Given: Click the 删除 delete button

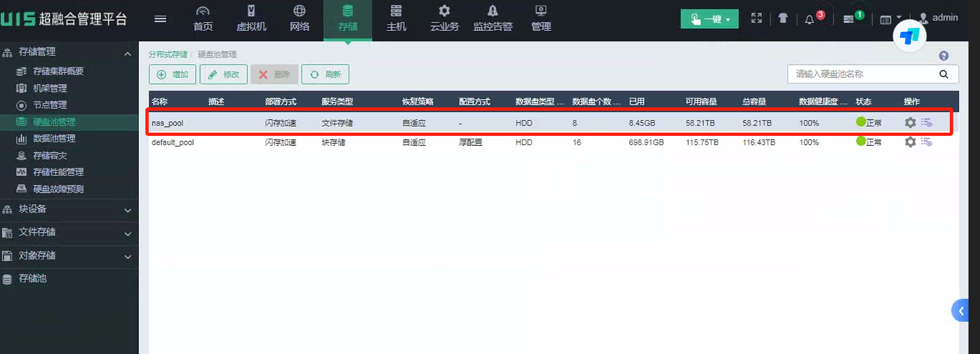Looking at the screenshot, I should coord(274,75).
